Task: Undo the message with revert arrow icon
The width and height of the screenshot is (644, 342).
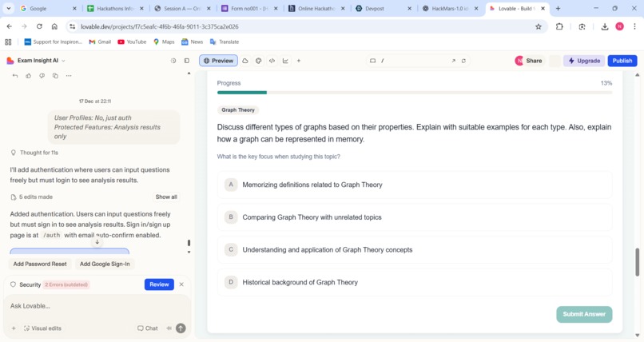Action: [x=15, y=76]
